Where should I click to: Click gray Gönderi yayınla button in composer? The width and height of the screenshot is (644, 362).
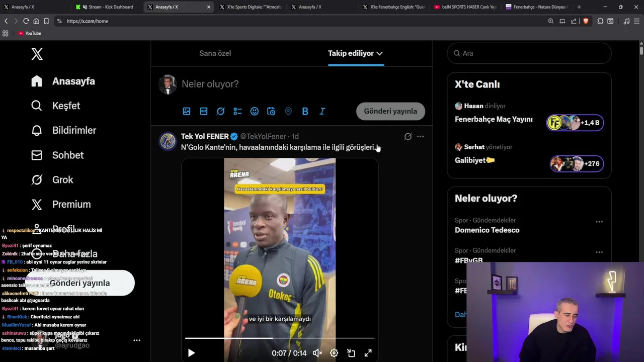(390, 111)
